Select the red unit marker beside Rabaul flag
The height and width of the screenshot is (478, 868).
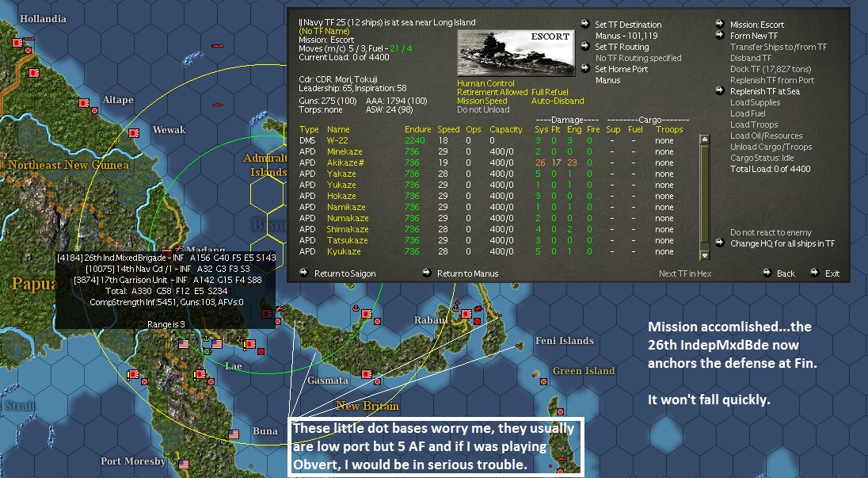pyautogui.click(x=477, y=321)
